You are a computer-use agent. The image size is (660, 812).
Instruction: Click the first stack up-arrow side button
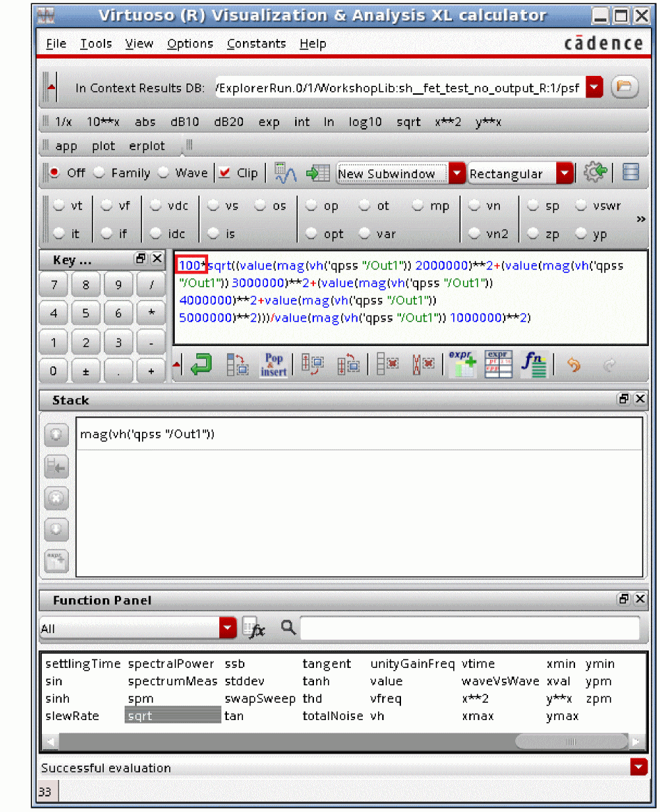[56, 435]
